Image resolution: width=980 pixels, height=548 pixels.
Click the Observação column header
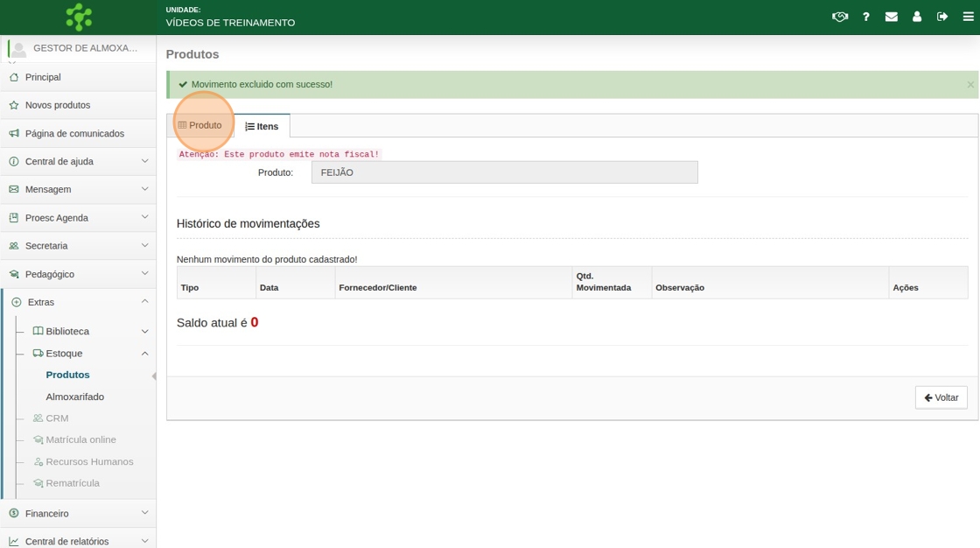pos(770,283)
